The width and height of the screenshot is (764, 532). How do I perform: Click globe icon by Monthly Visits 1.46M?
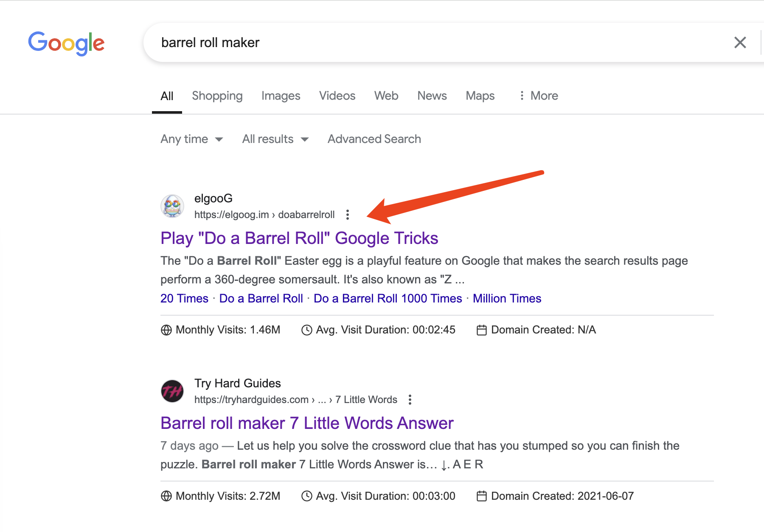(x=166, y=330)
